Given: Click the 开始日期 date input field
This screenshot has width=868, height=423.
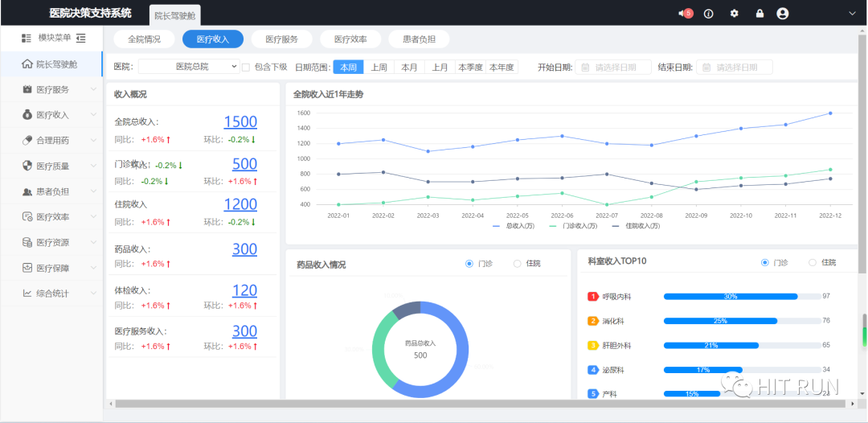Looking at the screenshot, I should click(614, 68).
